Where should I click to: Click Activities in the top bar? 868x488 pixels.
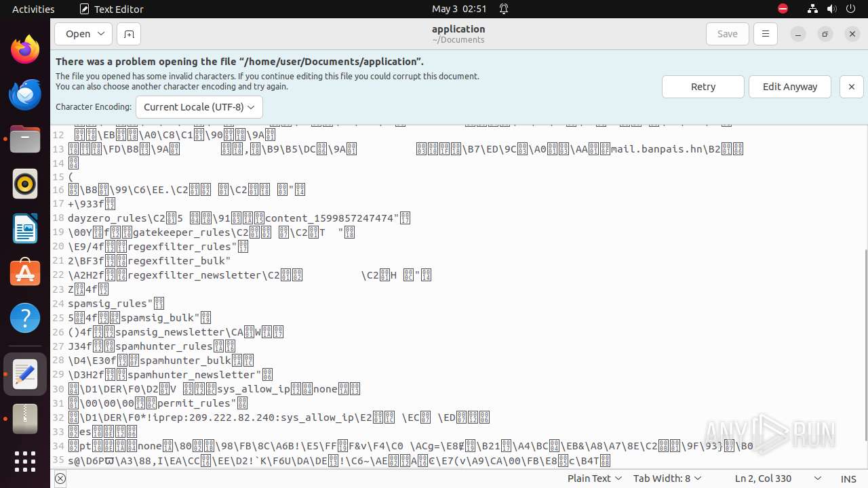pos(33,9)
